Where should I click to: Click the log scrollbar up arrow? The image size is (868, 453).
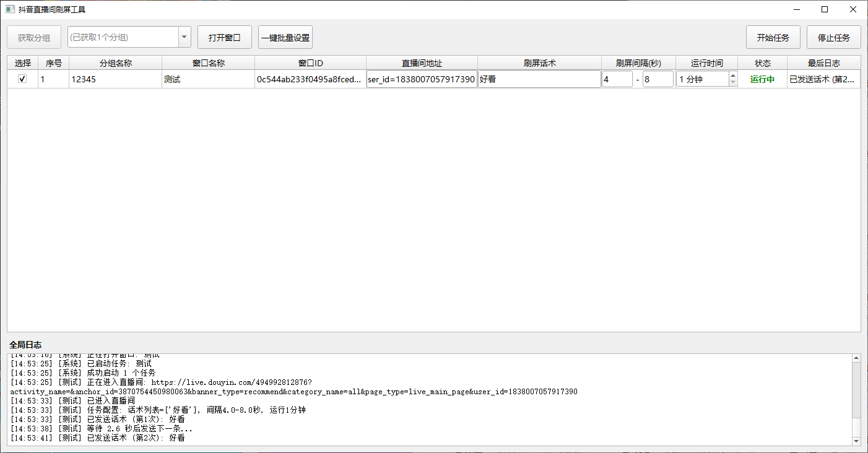click(x=857, y=358)
